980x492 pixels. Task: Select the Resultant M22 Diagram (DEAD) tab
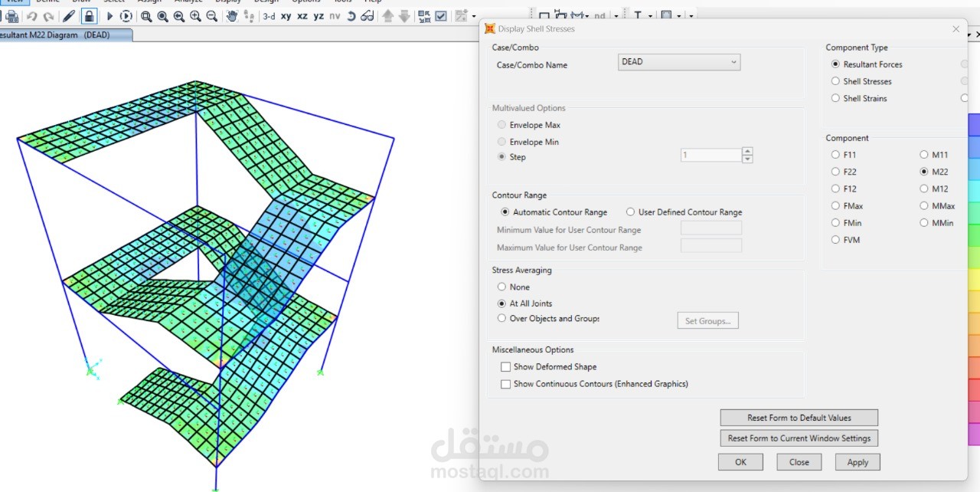pos(65,35)
